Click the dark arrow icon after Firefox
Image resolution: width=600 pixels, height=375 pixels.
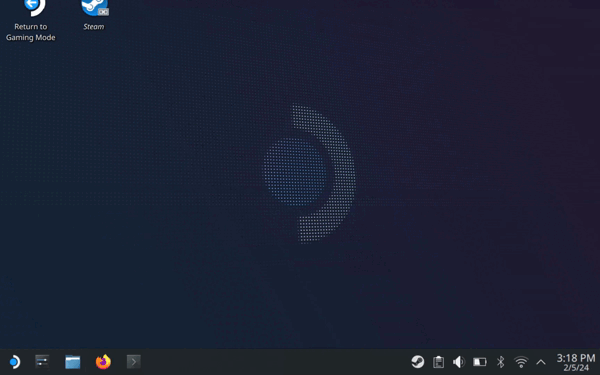click(x=134, y=362)
